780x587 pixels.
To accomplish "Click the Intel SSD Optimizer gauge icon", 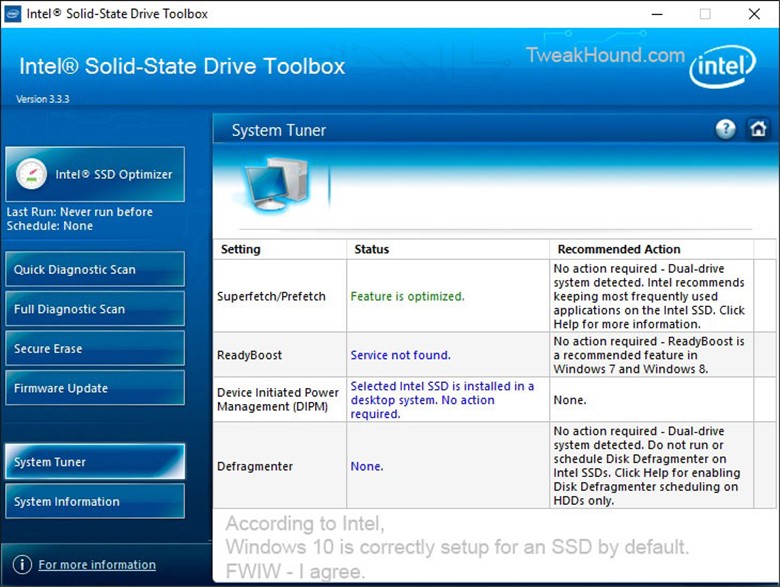I will (31, 174).
